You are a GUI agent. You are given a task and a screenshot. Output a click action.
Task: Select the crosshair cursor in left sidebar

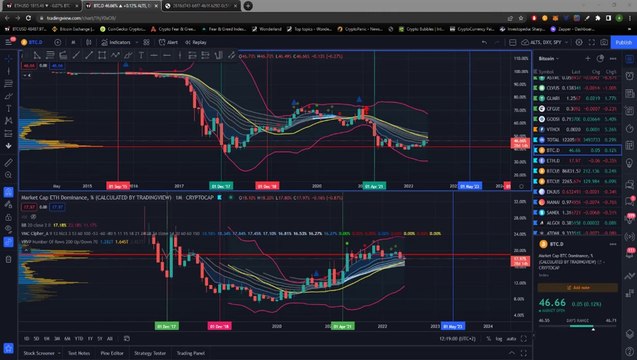tap(9, 59)
